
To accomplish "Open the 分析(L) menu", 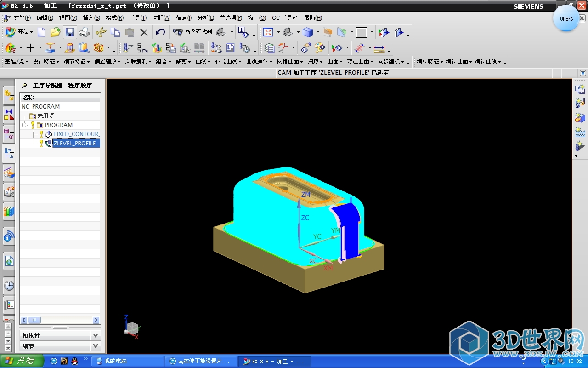I will coord(206,18).
